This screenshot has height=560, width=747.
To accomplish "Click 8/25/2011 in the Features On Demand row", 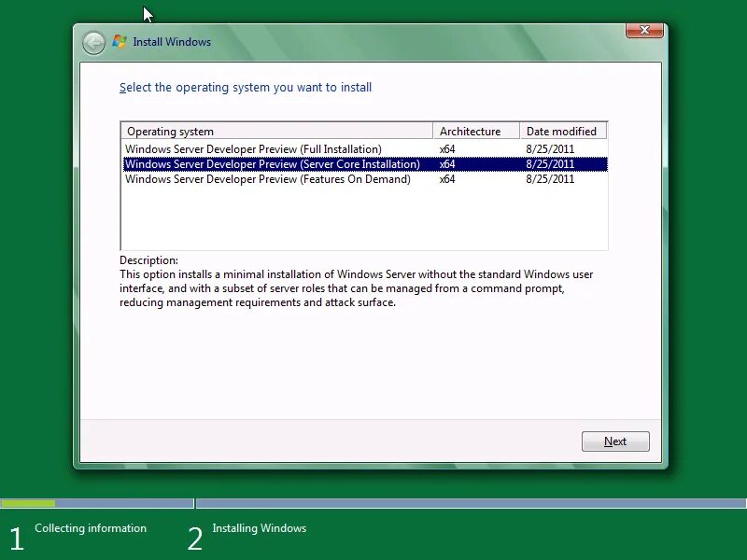I will (x=550, y=179).
